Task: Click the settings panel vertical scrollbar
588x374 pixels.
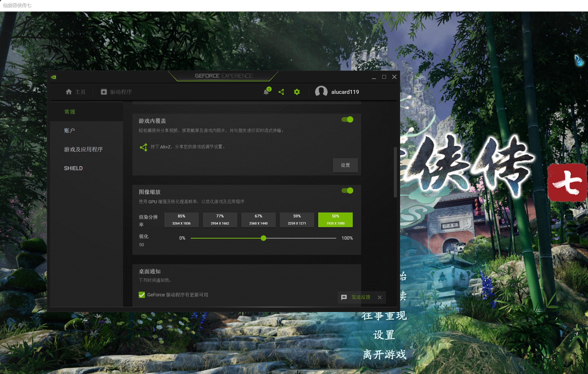Action: click(x=395, y=172)
